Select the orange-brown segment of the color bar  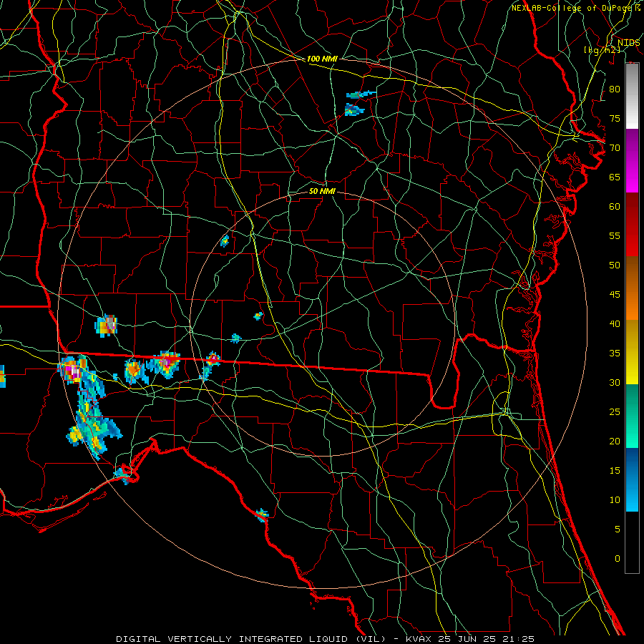pos(632,288)
